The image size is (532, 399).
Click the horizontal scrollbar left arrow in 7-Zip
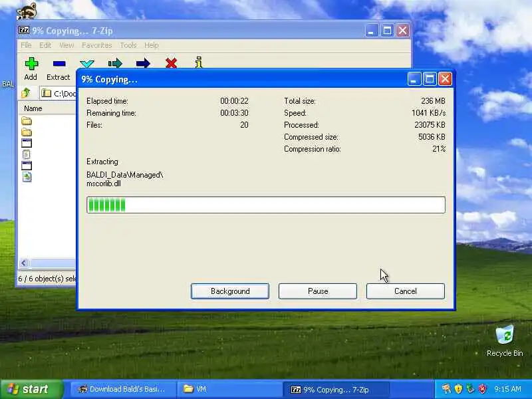pos(24,263)
